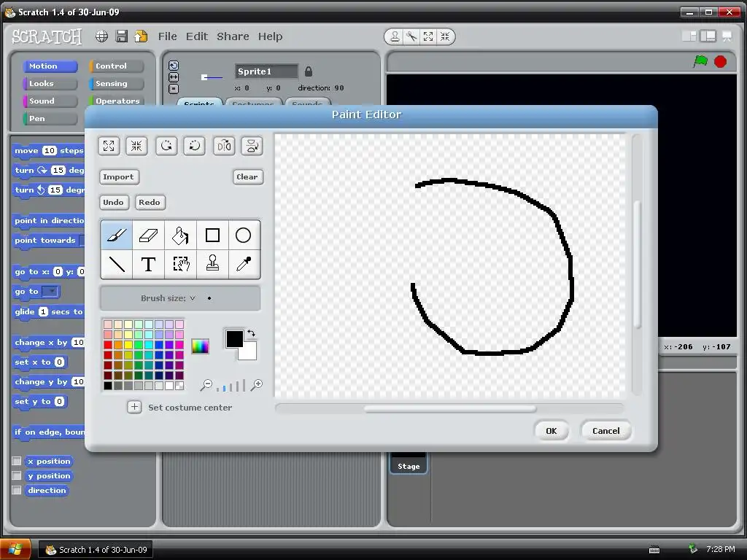
Task: Rotate image clockwise
Action: 194,146
